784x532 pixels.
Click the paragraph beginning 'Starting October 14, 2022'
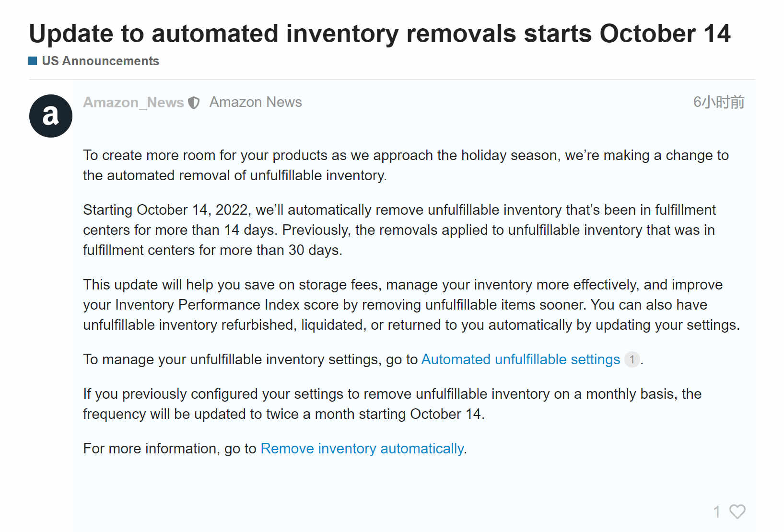coord(399,230)
